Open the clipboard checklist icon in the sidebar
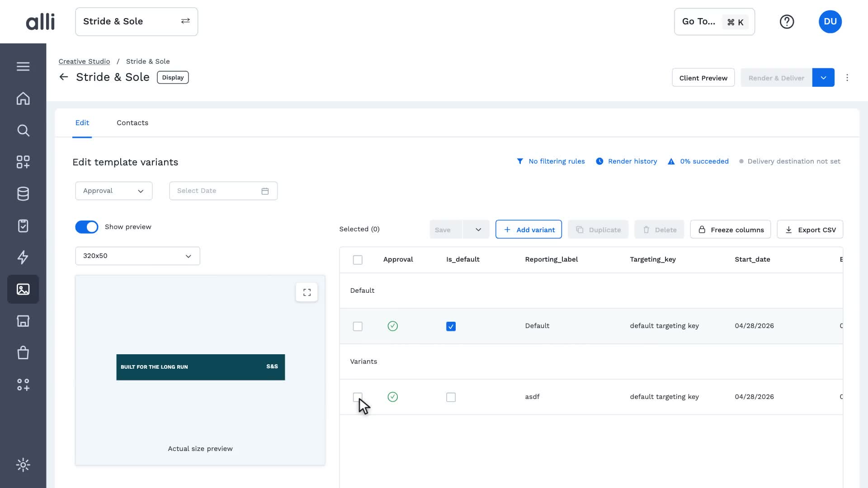This screenshot has height=488, width=868. (23, 225)
